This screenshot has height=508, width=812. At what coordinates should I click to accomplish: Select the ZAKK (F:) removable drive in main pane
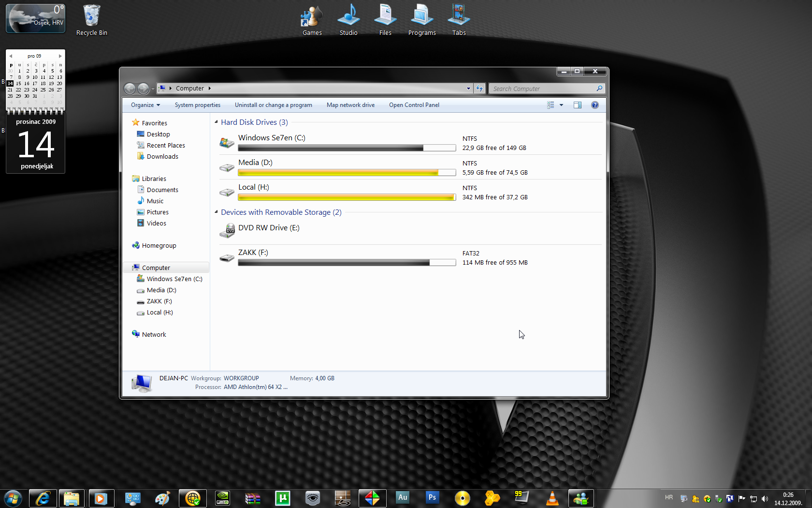tap(410, 257)
